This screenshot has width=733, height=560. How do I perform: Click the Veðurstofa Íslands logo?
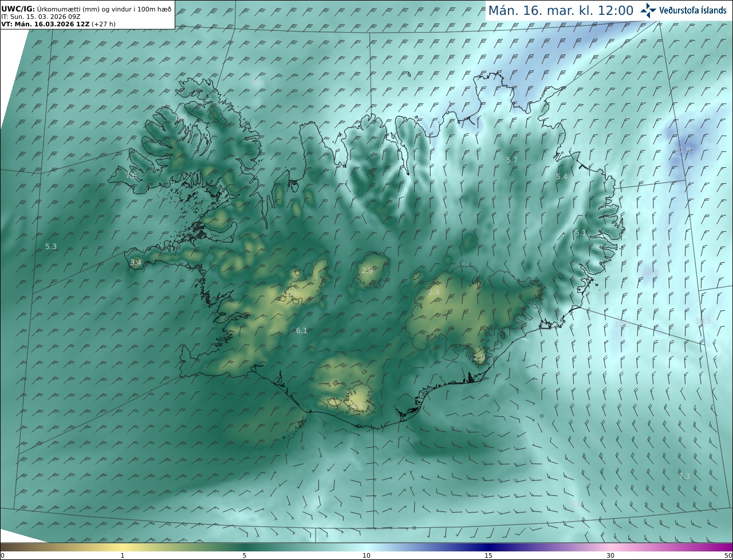683,10
